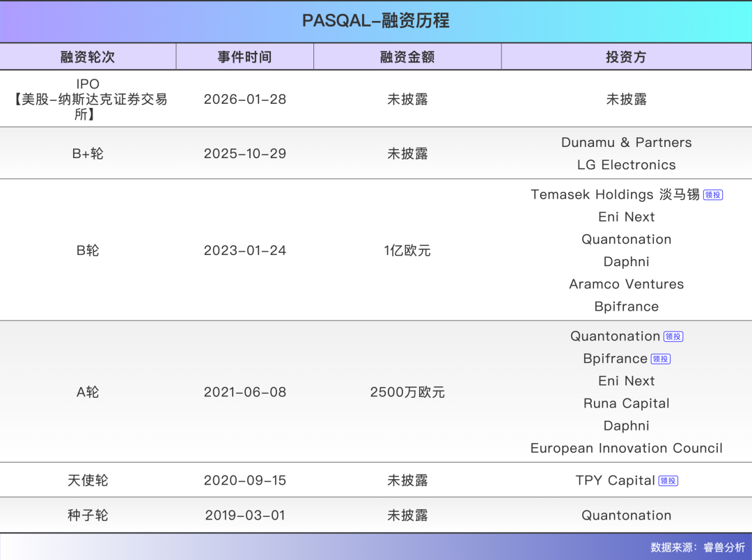Viewport: 752px width, 560px height.
Task: Select the 种子轮 round cell
Action: click(88, 515)
